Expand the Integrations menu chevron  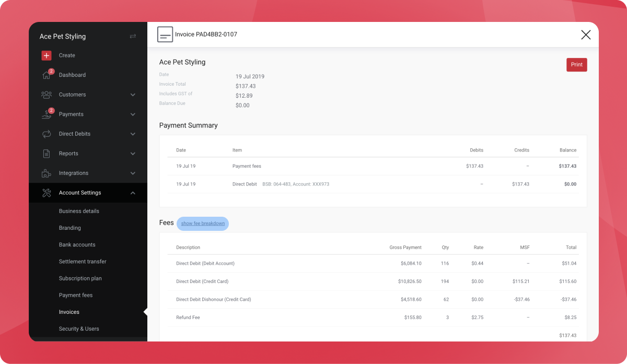pyautogui.click(x=133, y=173)
